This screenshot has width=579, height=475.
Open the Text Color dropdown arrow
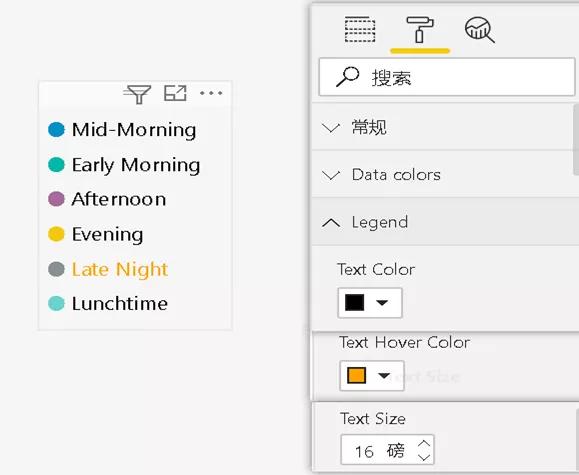(x=382, y=303)
